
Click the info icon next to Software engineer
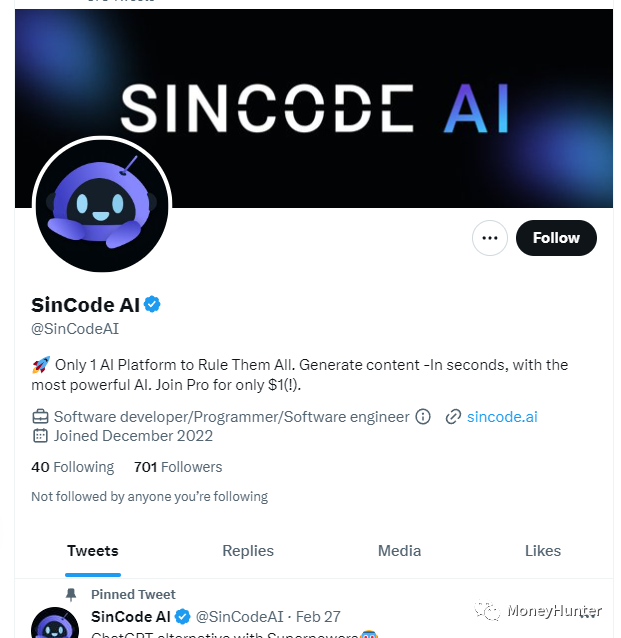pos(423,417)
